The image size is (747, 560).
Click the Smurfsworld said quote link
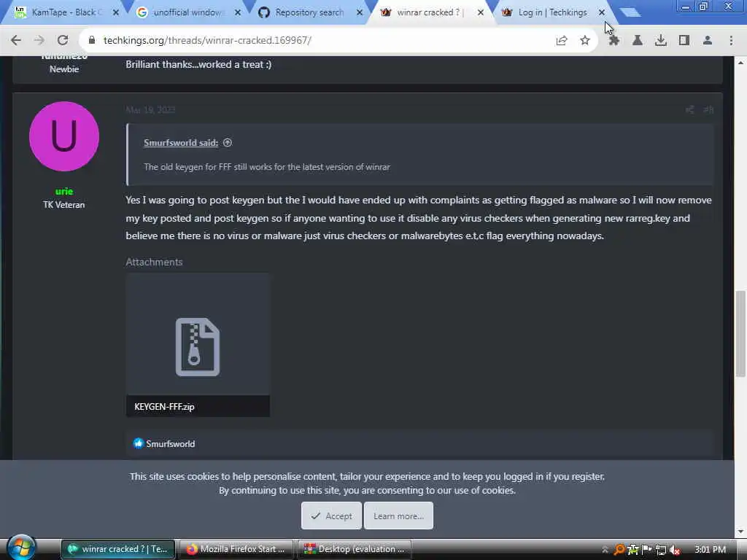point(181,143)
